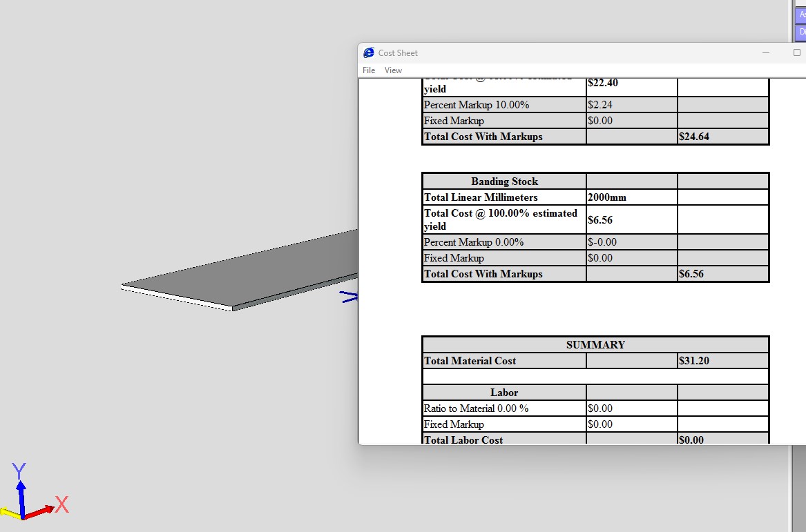Click the $31.20 Total Material Cost value
Screen dimensions: 806x532
[694, 361]
